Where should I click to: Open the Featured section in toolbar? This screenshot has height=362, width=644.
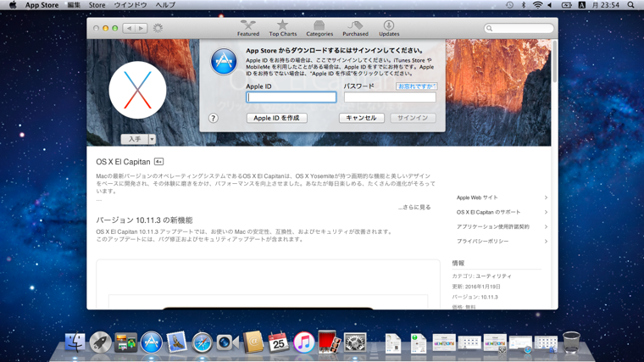pyautogui.click(x=248, y=28)
